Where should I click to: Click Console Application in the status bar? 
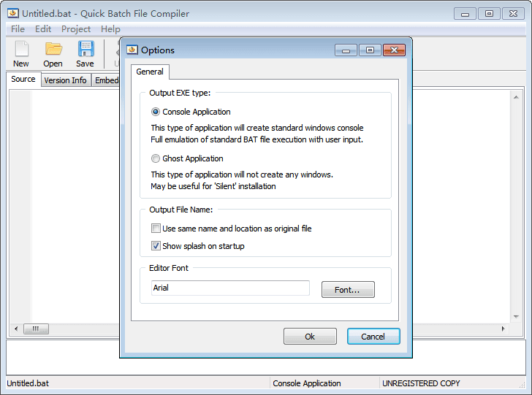pos(307,383)
